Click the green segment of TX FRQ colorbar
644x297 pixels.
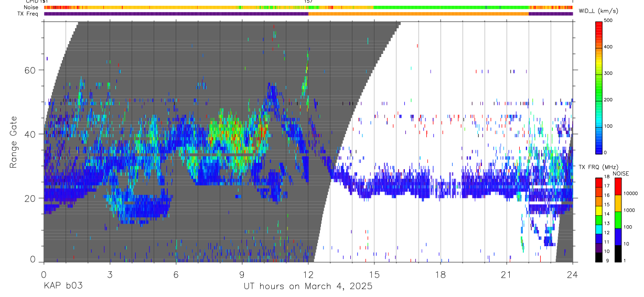(x=599, y=220)
